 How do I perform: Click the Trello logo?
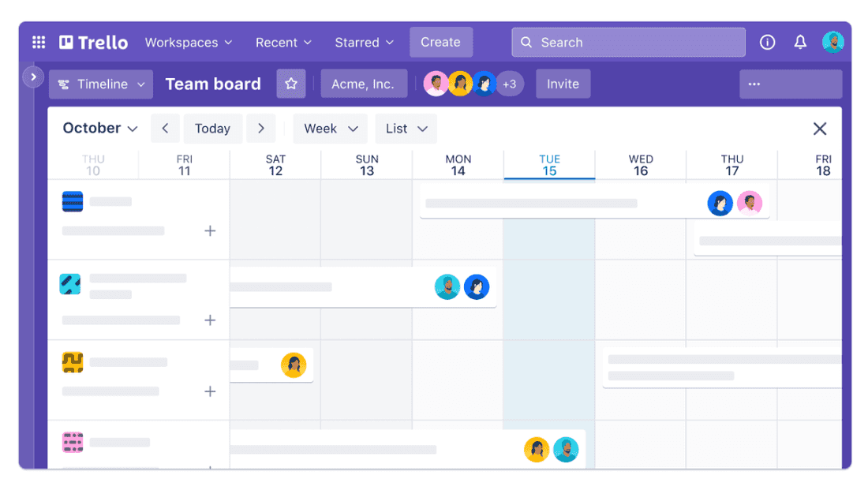point(93,43)
